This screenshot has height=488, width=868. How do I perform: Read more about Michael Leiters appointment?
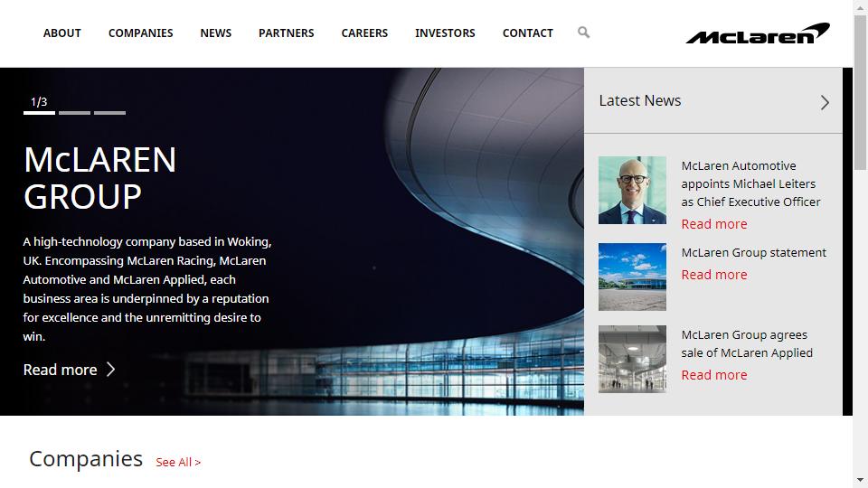713,224
